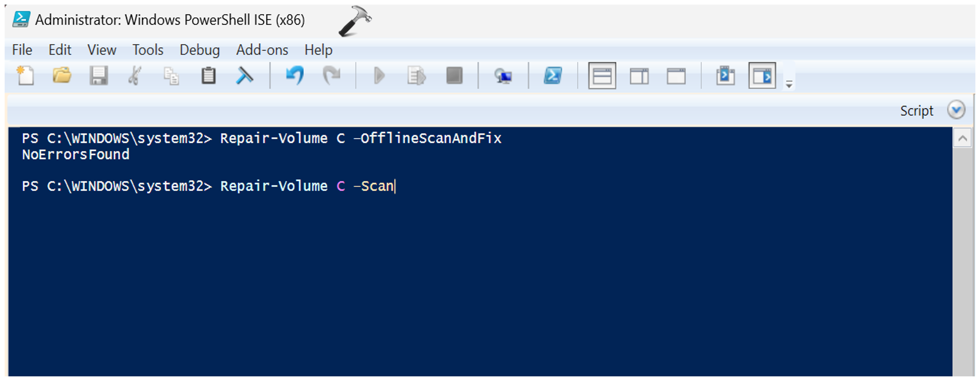Click the Stop Operation square icon
The image size is (980, 381).
pos(454,76)
